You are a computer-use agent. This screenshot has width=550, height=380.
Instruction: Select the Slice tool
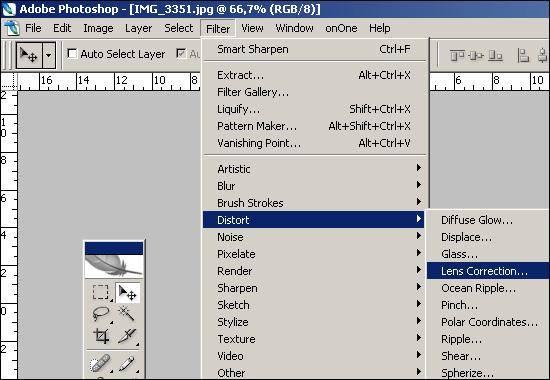127,336
